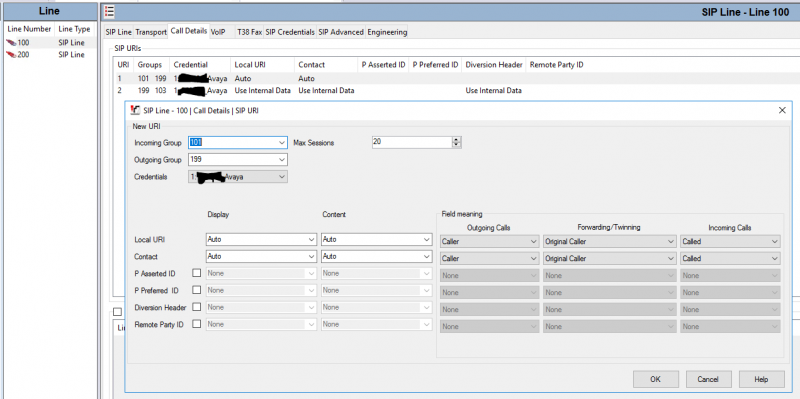Screen dimensions: 800x399
Task: Switch to the Engineering tab
Action: click(x=387, y=32)
